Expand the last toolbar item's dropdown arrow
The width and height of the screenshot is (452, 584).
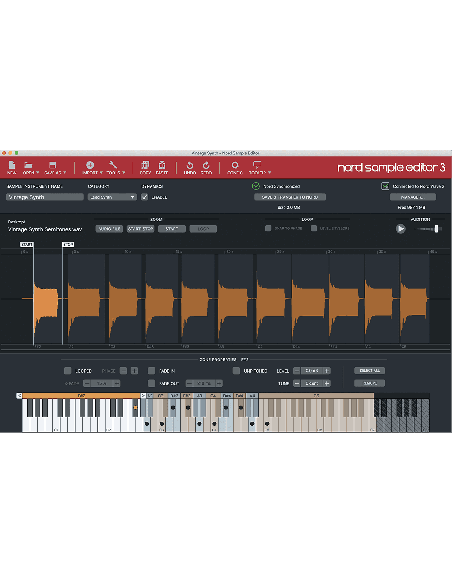(x=269, y=172)
